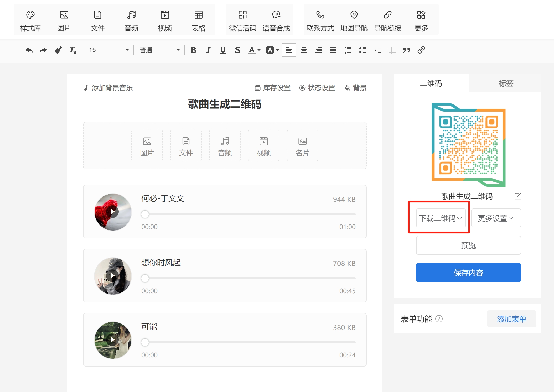Click 可能 progress slider
The height and width of the screenshot is (392, 554).
click(248, 342)
